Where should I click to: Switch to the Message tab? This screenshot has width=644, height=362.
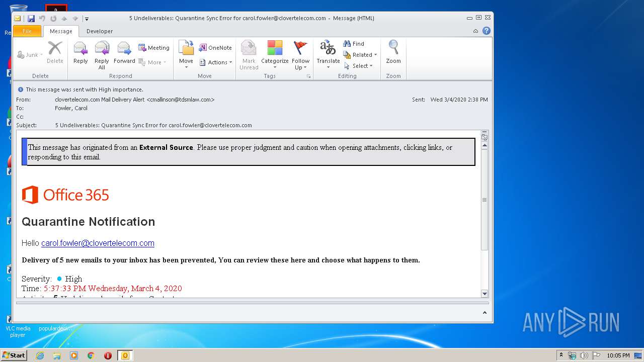[61, 31]
